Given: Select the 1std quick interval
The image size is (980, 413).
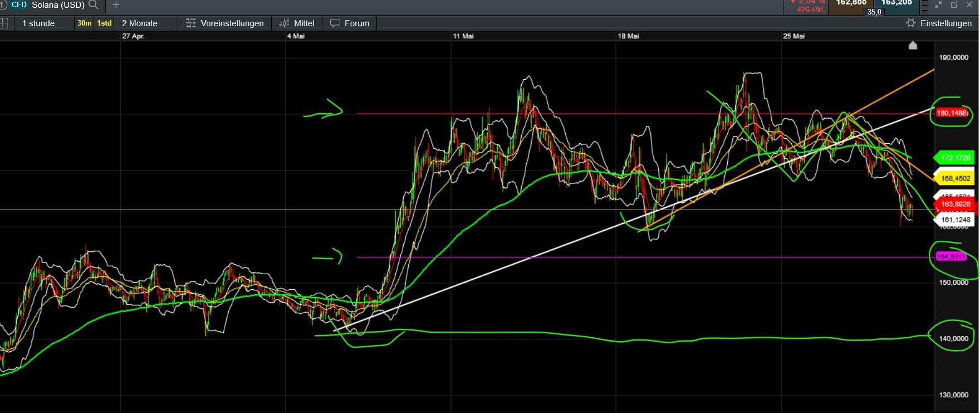Looking at the screenshot, I should 104,23.
